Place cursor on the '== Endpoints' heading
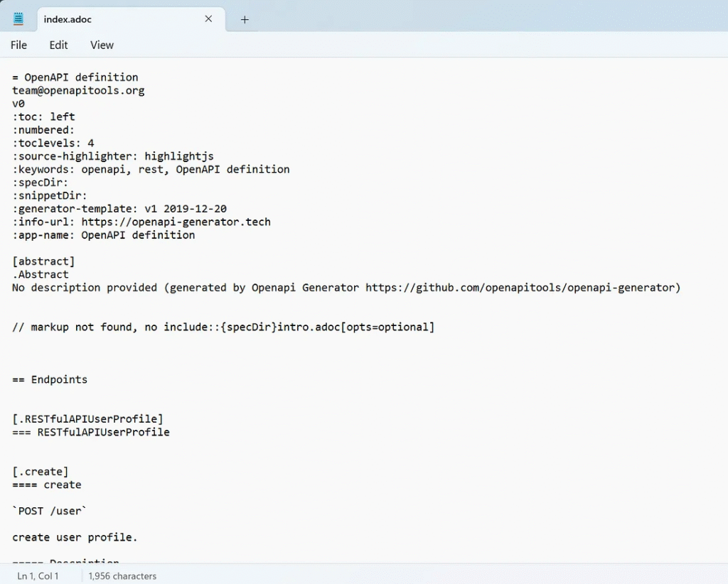This screenshot has width=728, height=584. (x=50, y=379)
